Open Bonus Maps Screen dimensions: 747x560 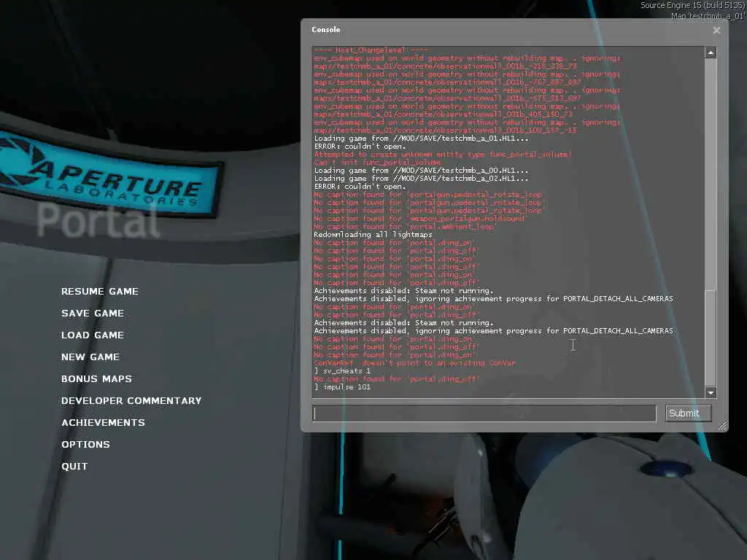coord(96,379)
